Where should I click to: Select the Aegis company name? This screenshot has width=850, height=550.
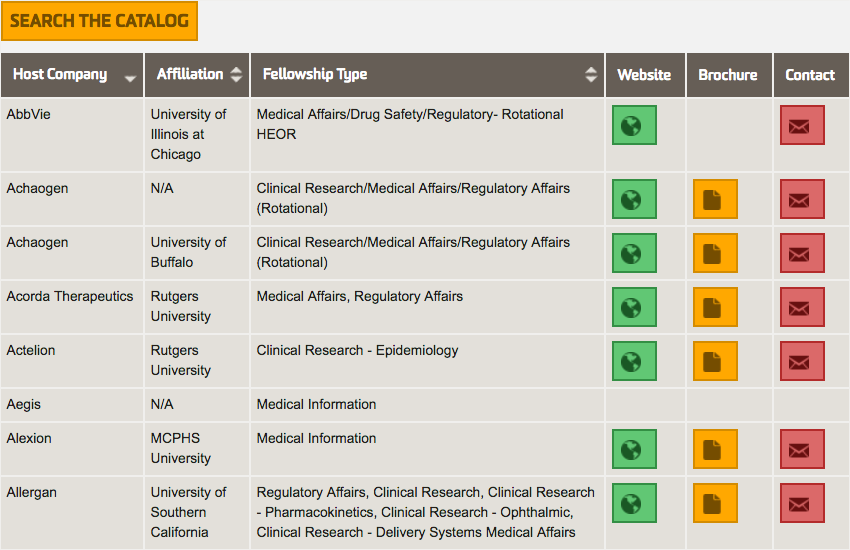pyautogui.click(x=24, y=405)
